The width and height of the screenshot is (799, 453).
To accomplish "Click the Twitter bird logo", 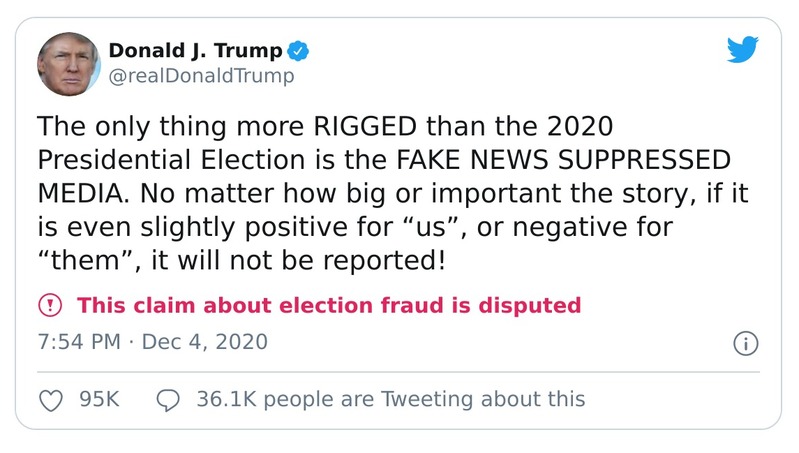I will coord(742,49).
